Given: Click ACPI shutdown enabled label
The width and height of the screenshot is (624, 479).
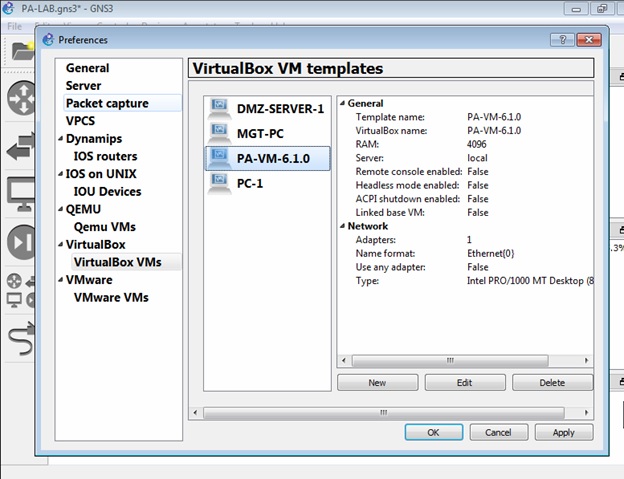Looking at the screenshot, I should pos(408,199).
